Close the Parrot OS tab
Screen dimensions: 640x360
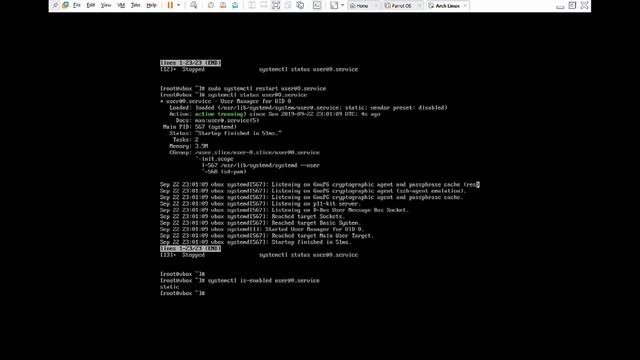(419, 6)
